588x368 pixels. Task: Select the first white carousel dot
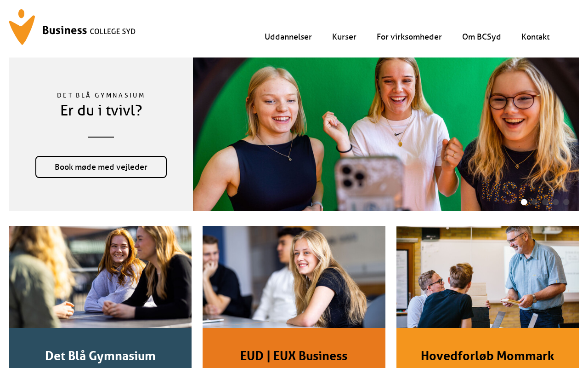click(x=524, y=202)
